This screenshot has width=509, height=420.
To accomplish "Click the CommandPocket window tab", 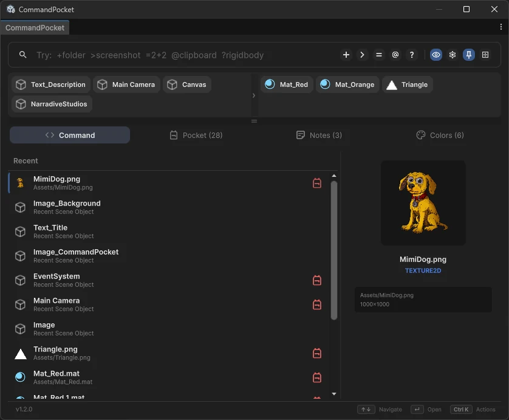I will pyautogui.click(x=35, y=27).
